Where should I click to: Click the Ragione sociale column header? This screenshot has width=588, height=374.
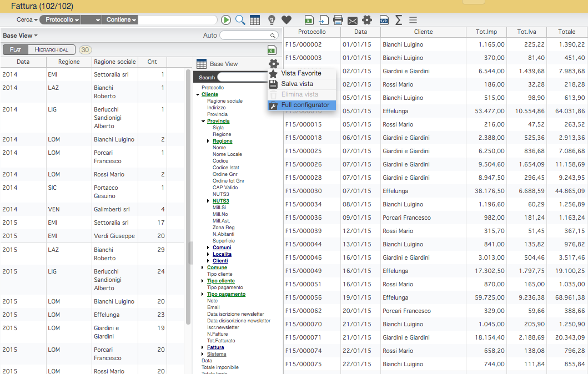115,62
